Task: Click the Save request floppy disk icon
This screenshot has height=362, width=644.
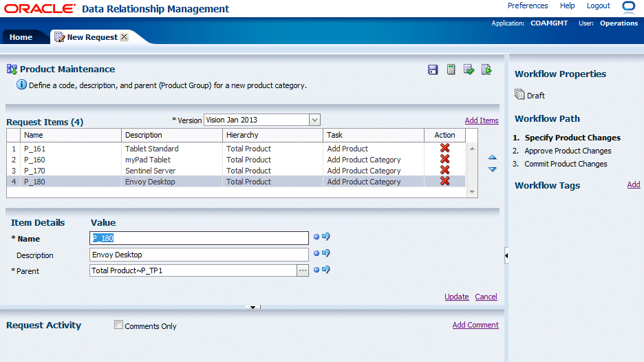Action: pyautogui.click(x=433, y=70)
